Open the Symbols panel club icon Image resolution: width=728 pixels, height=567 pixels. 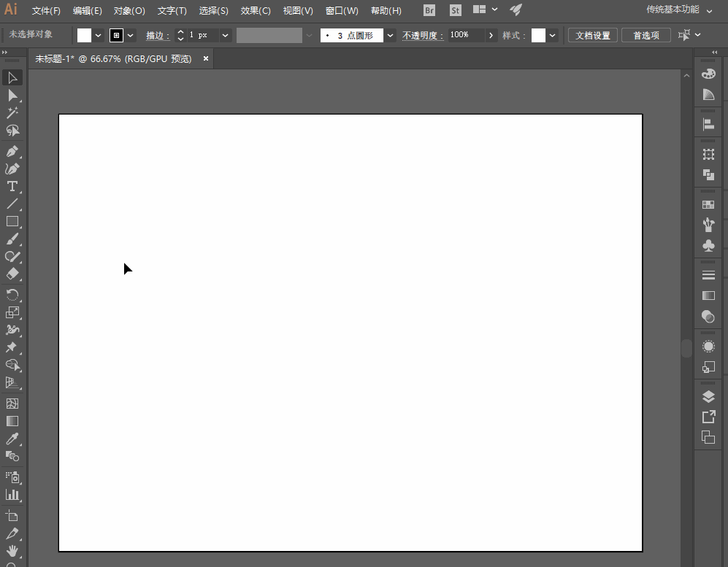pyautogui.click(x=708, y=245)
